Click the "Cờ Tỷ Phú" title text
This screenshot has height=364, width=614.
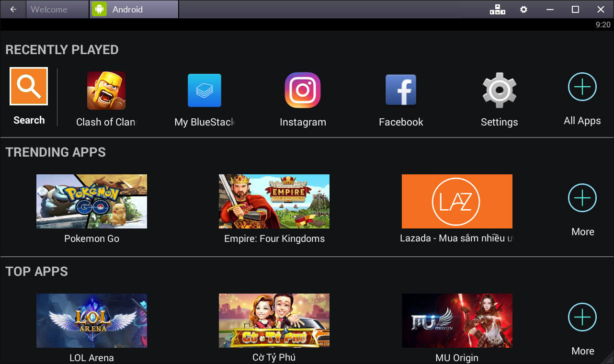tap(274, 357)
